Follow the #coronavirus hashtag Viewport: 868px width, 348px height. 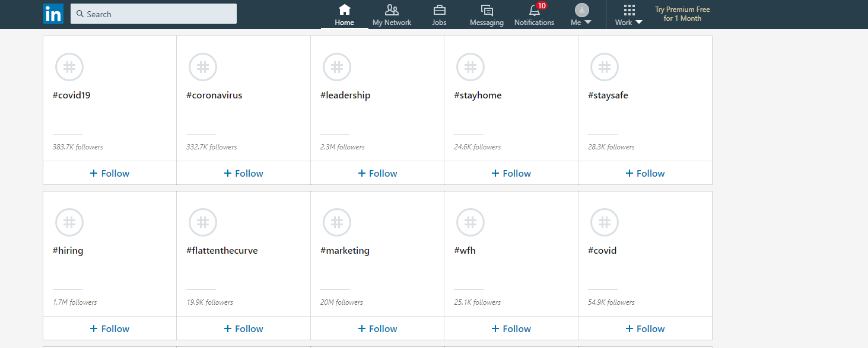(x=243, y=173)
